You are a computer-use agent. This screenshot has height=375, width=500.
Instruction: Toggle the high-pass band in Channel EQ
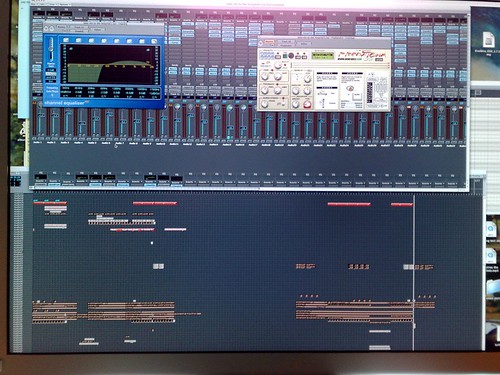click(66, 40)
